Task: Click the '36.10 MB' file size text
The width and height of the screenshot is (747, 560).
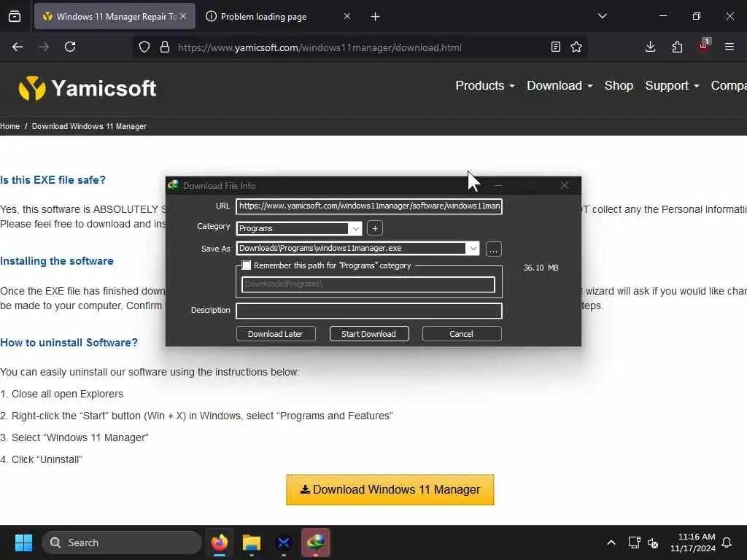Action: (541, 268)
